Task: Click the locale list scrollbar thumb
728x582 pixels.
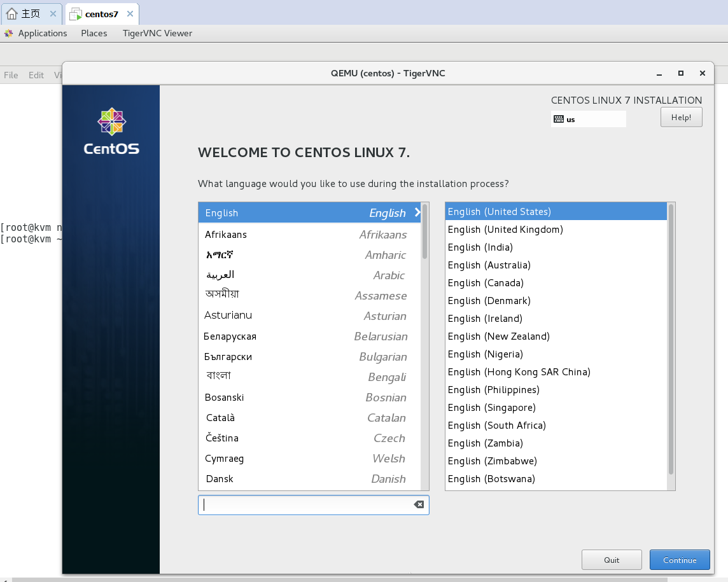Action: [671, 339]
